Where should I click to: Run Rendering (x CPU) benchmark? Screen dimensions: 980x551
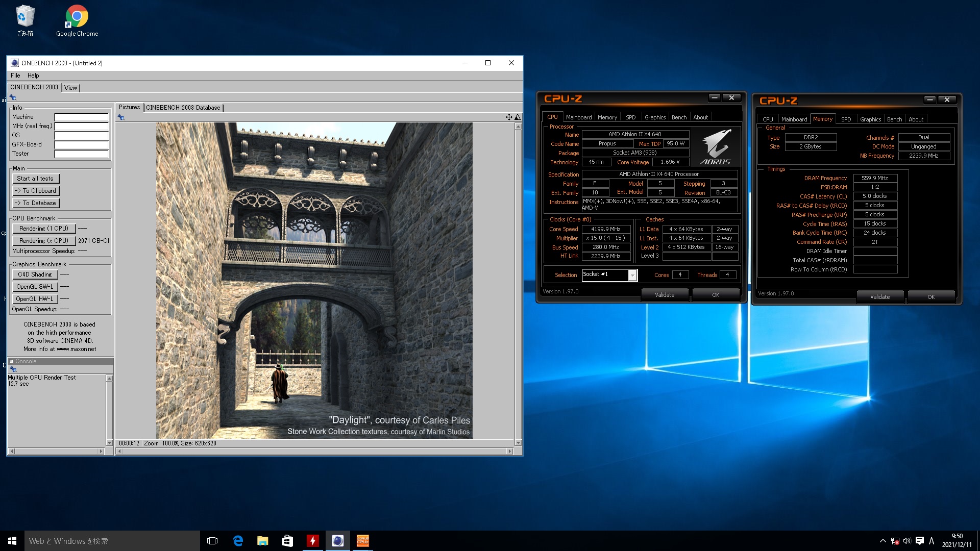44,241
